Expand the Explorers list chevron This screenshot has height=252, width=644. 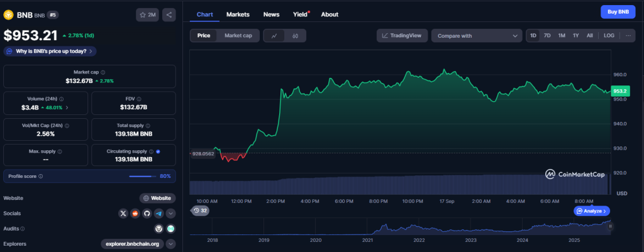(x=170, y=244)
